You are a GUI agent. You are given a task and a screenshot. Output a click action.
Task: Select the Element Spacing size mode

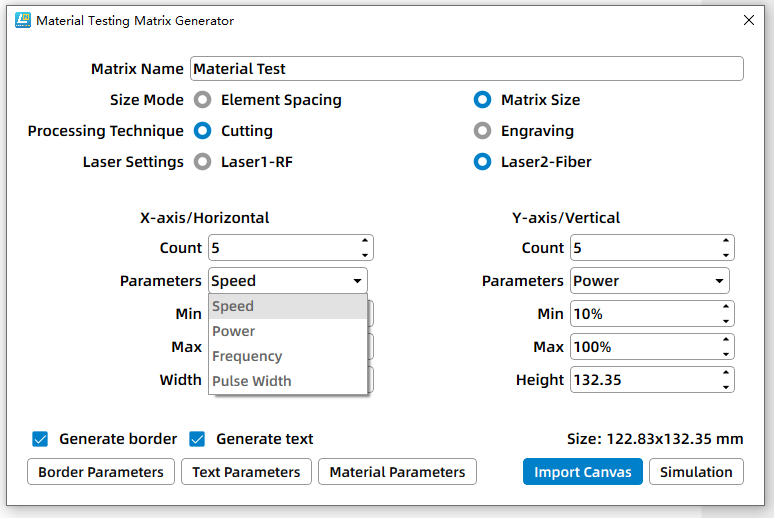click(x=203, y=100)
